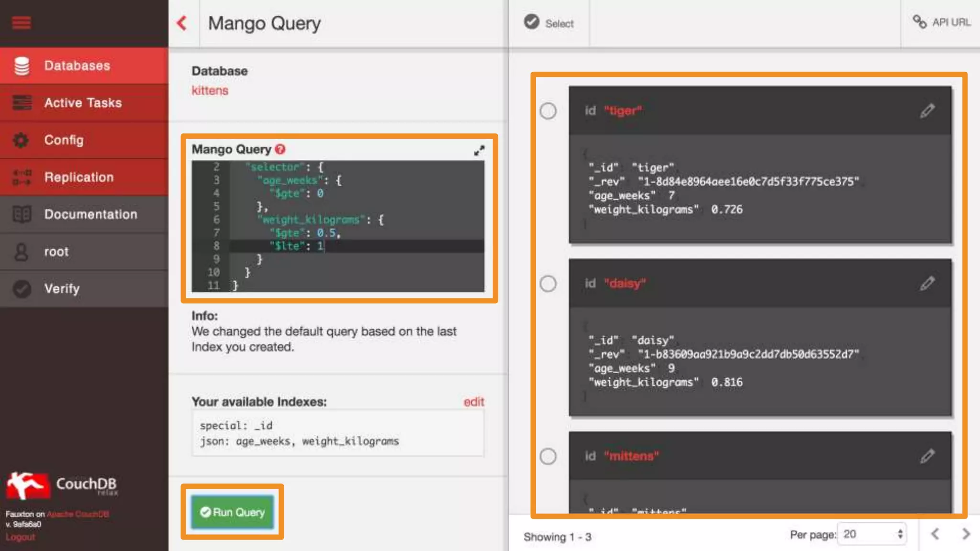Click the red back arrow
Image resolution: width=980 pixels, height=551 pixels.
pyautogui.click(x=182, y=23)
